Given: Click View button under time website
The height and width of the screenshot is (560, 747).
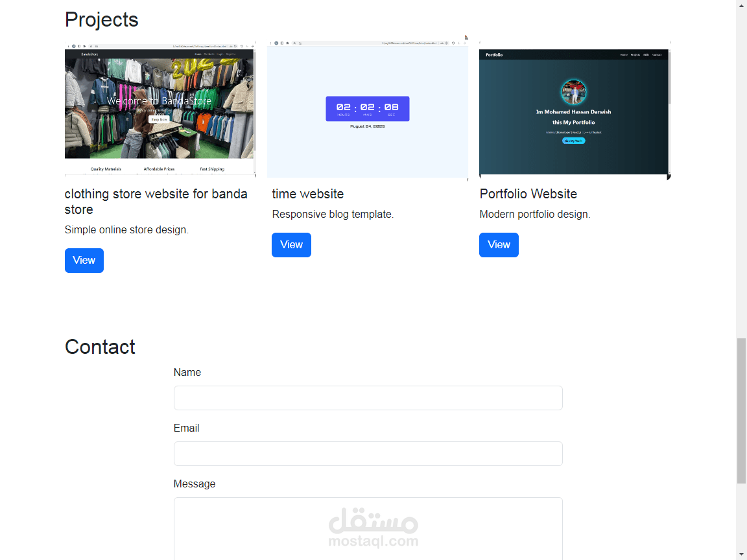Looking at the screenshot, I should click(x=292, y=245).
